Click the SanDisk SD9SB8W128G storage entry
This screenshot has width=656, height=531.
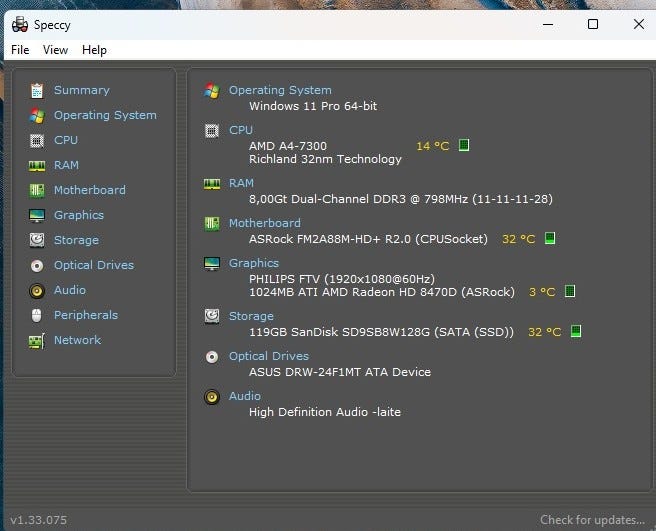(381, 332)
